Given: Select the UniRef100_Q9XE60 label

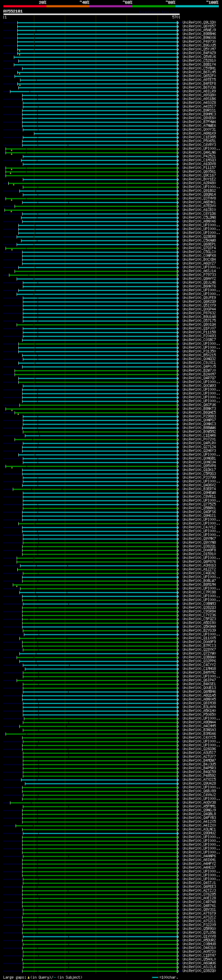Looking at the screenshot, I should click(199, 118).
